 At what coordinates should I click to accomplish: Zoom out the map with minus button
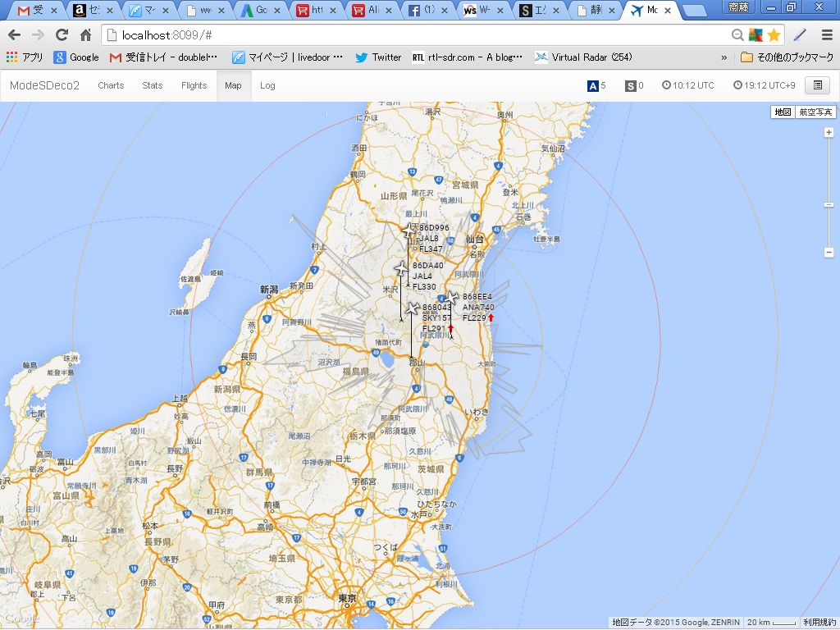(829, 252)
